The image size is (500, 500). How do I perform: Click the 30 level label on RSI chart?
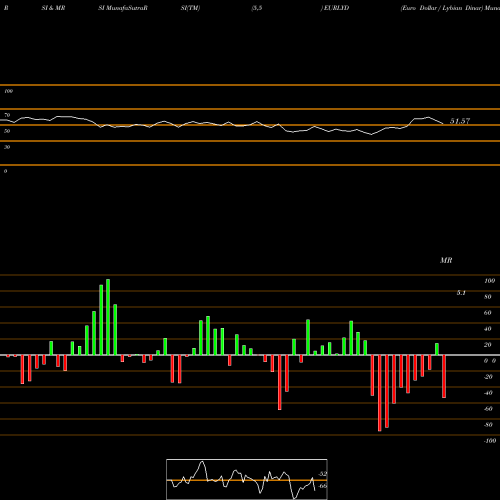[7, 147]
